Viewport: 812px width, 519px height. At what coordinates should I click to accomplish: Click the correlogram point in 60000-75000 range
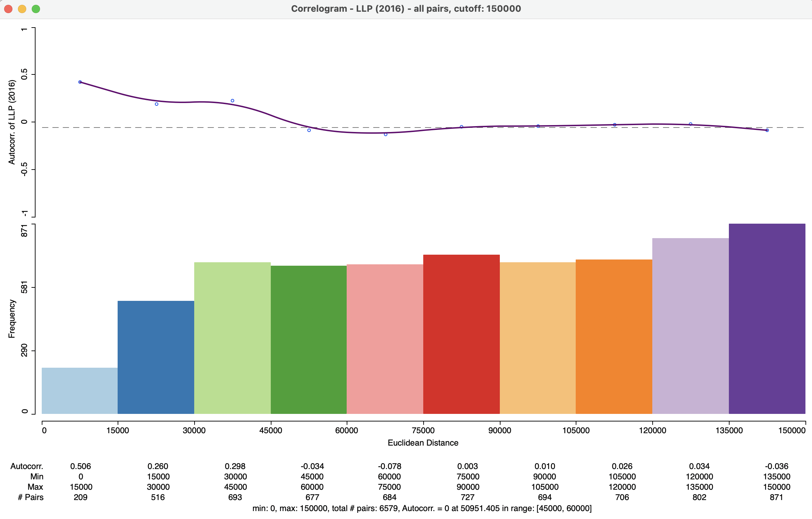pyautogui.click(x=386, y=134)
